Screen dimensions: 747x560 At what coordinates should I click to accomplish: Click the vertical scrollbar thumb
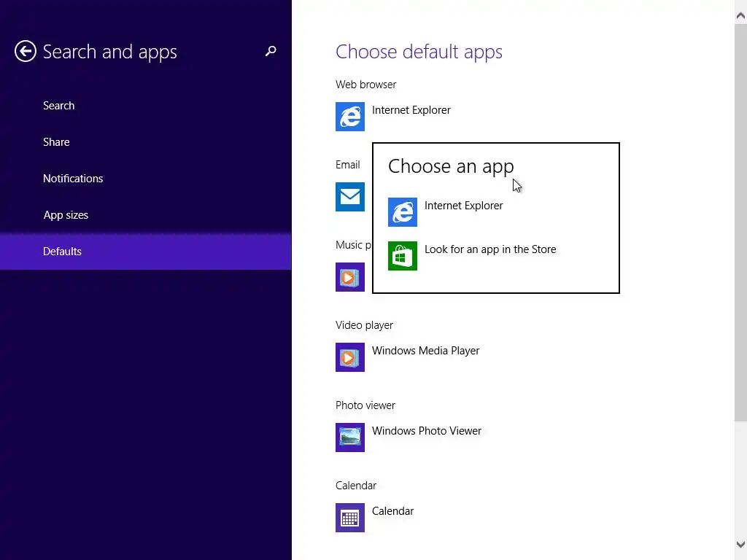tap(740, 223)
